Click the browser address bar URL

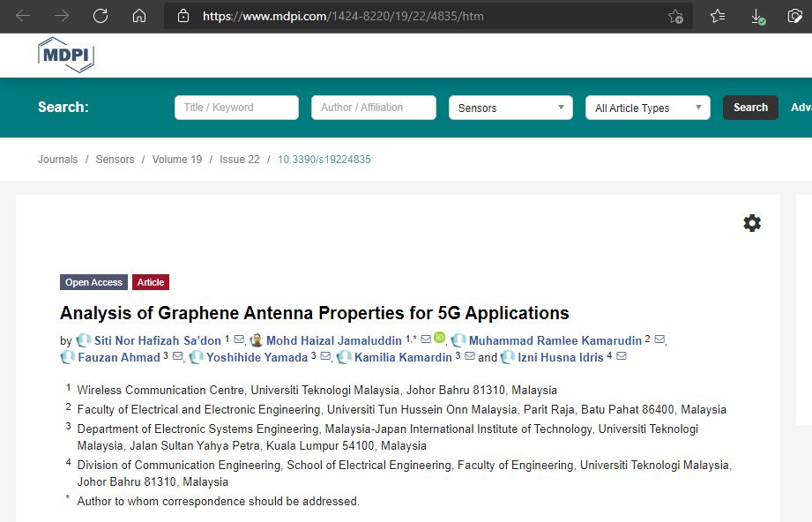coord(343,17)
